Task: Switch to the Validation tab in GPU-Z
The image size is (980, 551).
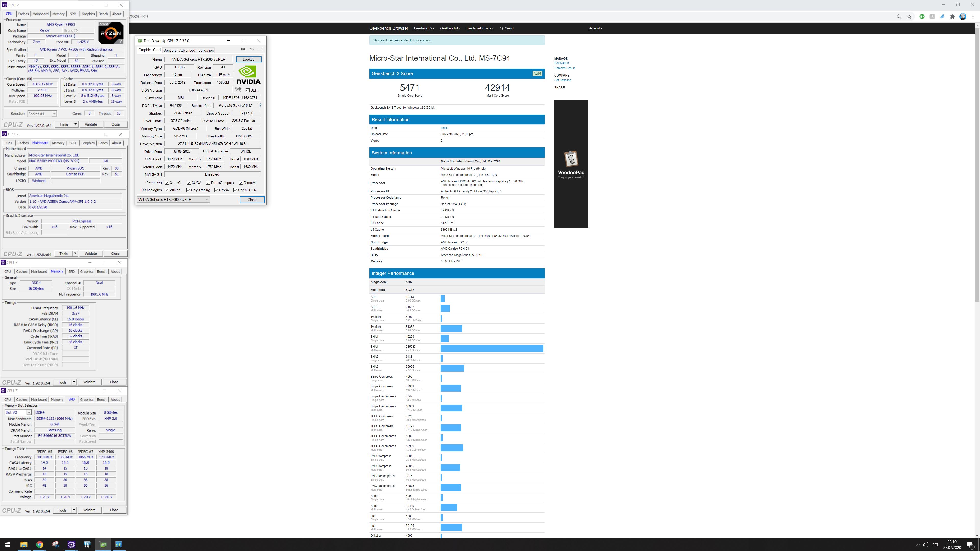Action: point(206,50)
